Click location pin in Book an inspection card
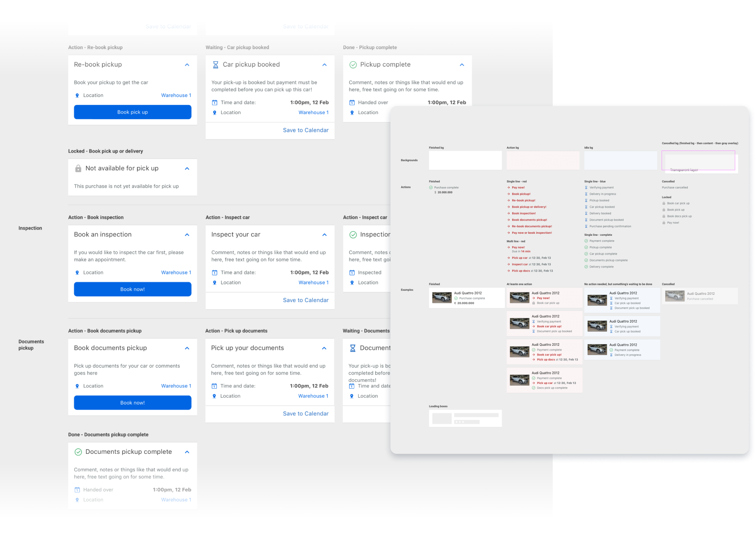 click(x=77, y=273)
